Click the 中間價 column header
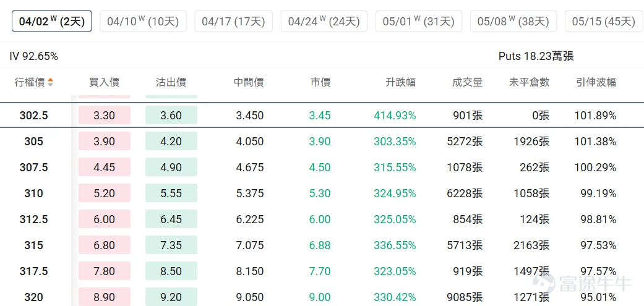644x306 pixels. click(249, 82)
